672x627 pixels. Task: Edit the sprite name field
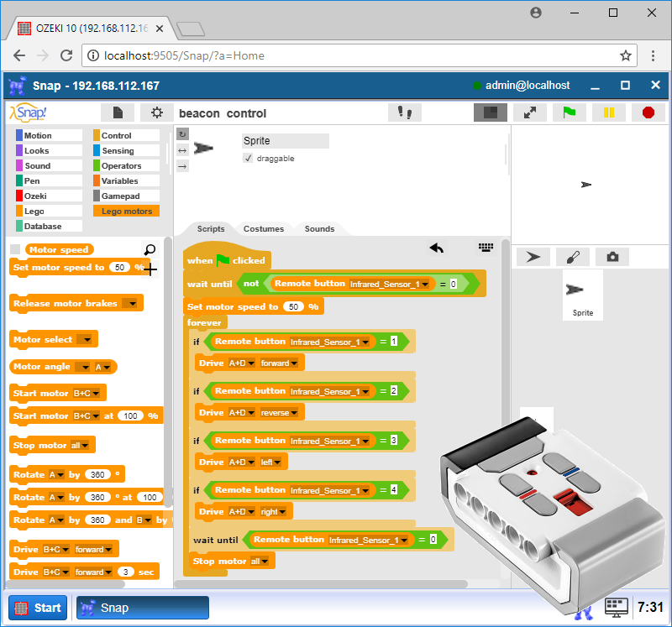click(x=285, y=141)
